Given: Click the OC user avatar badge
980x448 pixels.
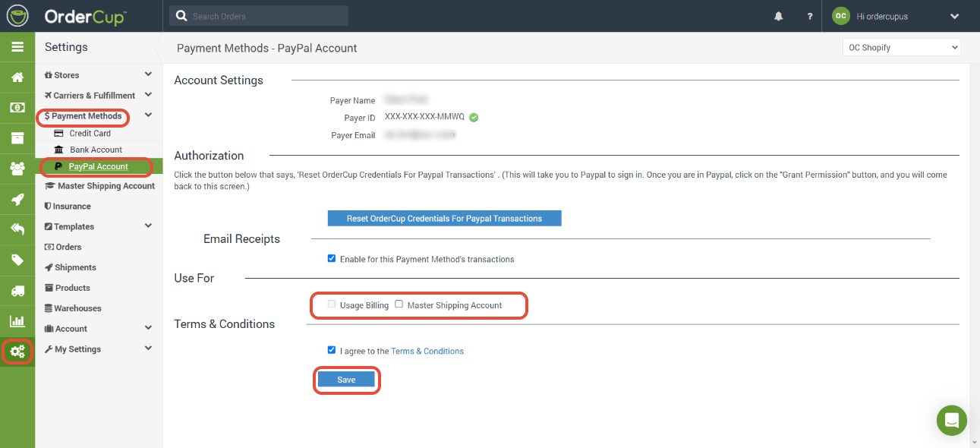Looking at the screenshot, I should pos(840,16).
